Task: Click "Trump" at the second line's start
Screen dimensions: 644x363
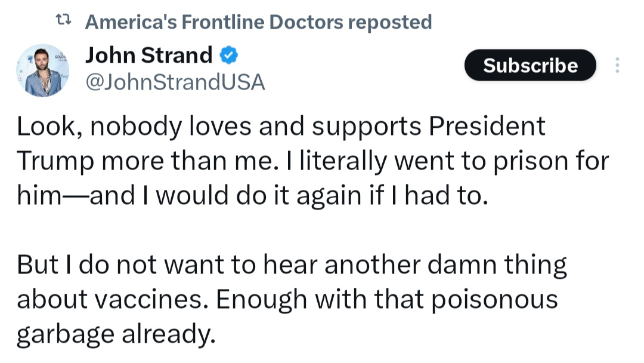Action: click(54, 161)
